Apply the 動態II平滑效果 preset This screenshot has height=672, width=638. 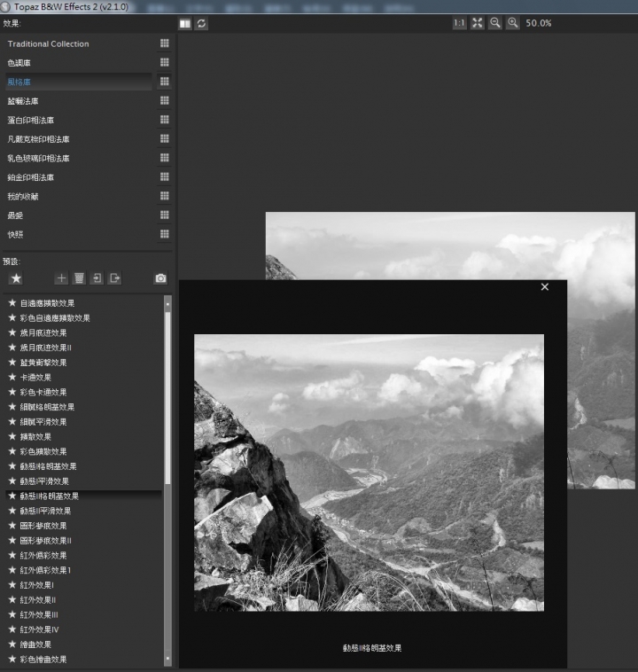[x=45, y=511]
